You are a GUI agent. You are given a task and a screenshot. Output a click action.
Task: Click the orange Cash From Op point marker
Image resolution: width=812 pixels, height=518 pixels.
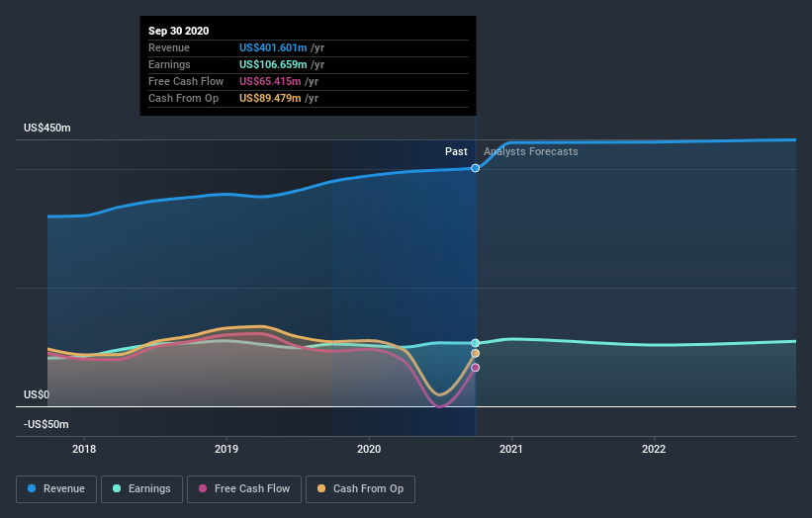coord(475,354)
